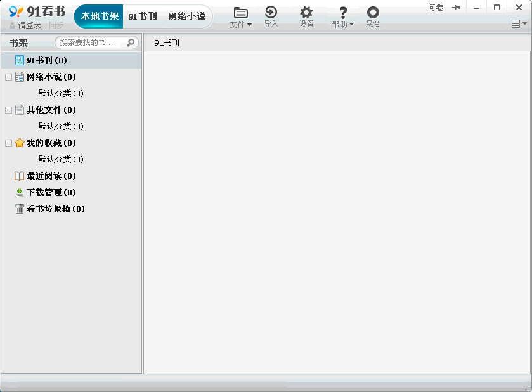Click the 下载管理 download icon
This screenshot has width=532, height=392.
pyautogui.click(x=20, y=192)
